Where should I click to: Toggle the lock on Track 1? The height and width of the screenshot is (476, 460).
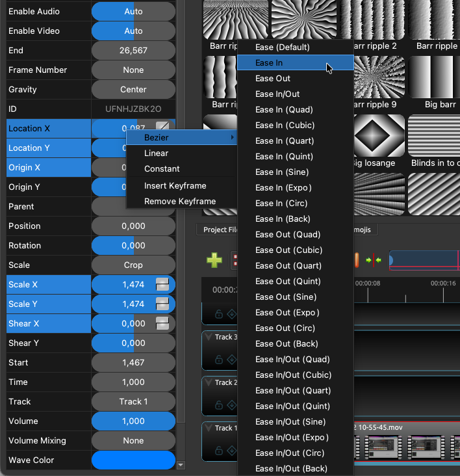(x=219, y=449)
